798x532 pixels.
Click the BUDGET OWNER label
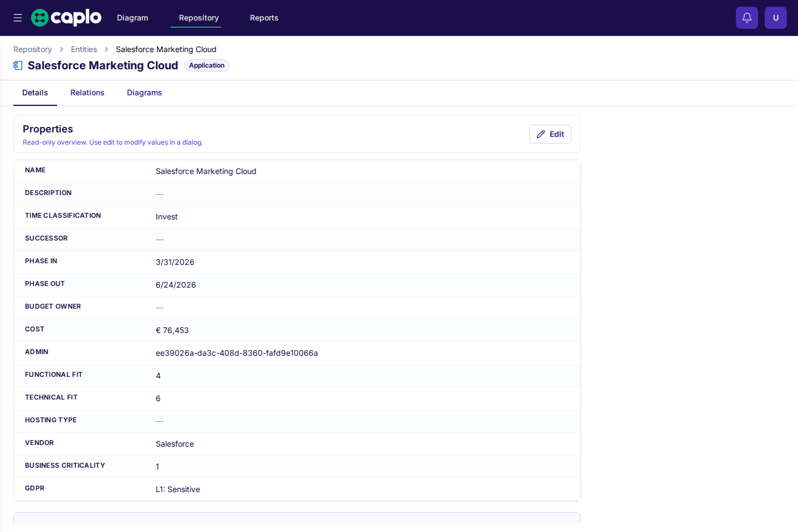click(53, 306)
